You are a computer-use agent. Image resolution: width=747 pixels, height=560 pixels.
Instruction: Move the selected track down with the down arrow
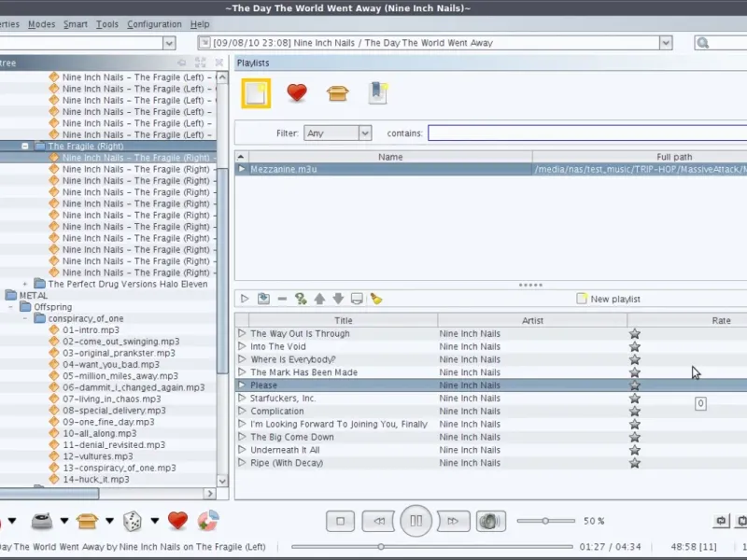[x=338, y=299]
